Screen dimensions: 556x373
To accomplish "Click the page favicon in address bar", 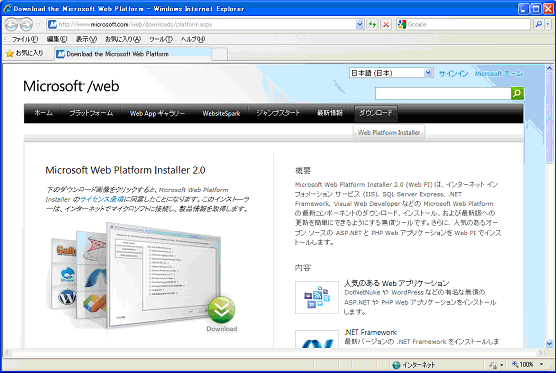I will 52,24.
